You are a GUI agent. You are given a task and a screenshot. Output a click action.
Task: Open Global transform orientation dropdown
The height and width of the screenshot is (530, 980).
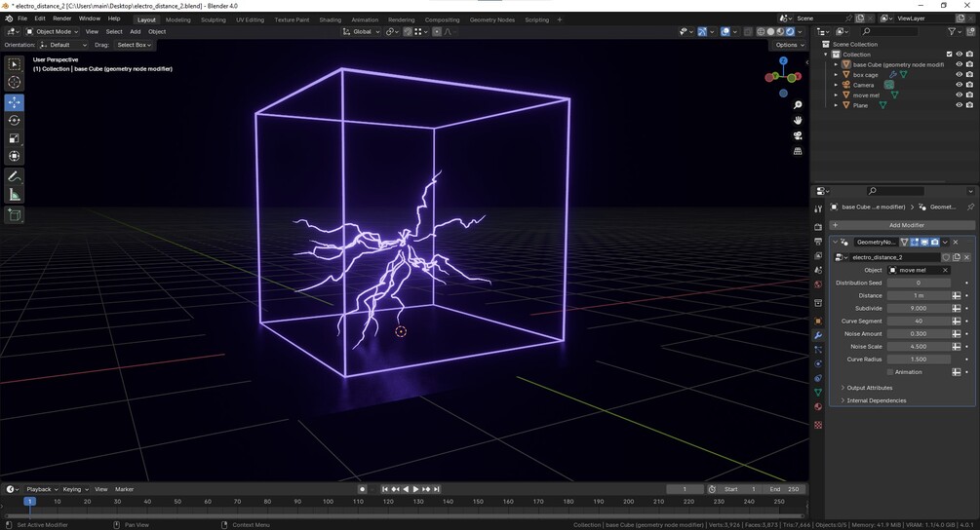[x=361, y=31]
